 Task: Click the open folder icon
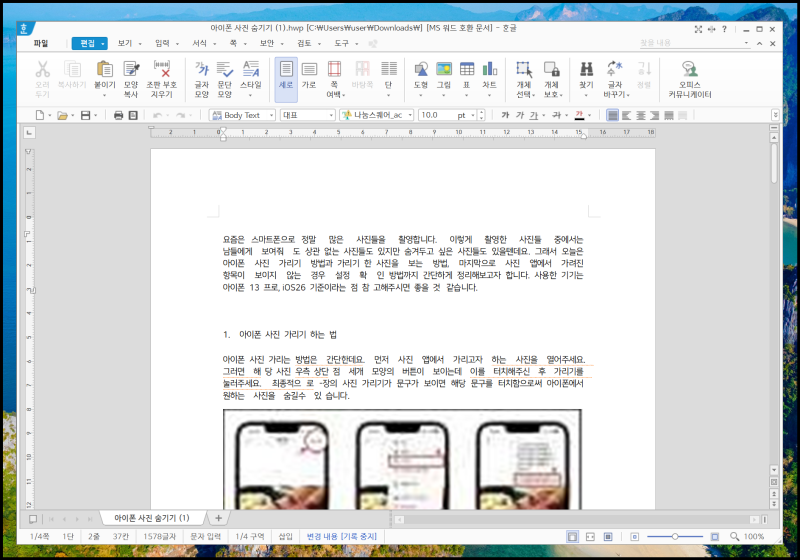pyautogui.click(x=62, y=115)
